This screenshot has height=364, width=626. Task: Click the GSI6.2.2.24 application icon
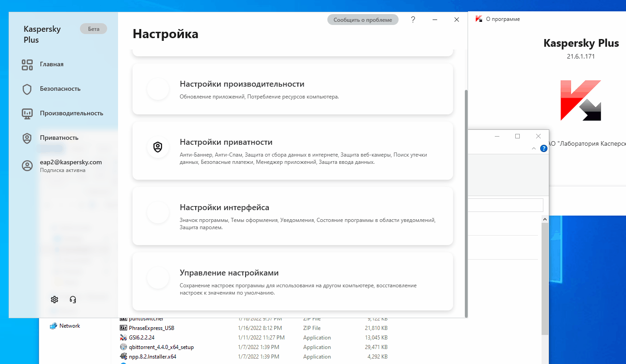coord(123,338)
